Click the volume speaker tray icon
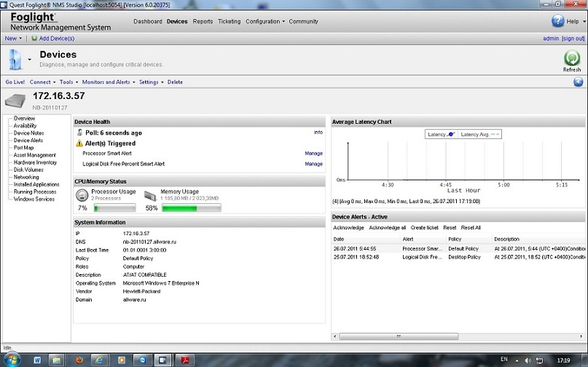 click(528, 360)
